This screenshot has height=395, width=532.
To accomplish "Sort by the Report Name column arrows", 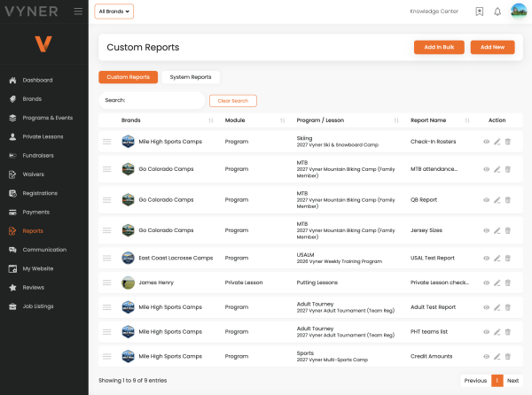I will (x=467, y=120).
